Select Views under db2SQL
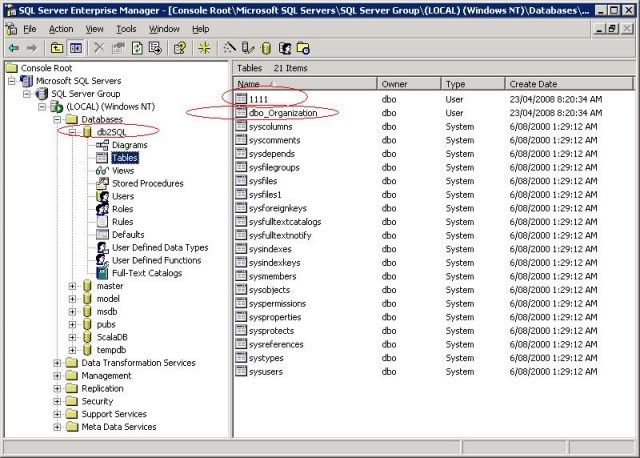The image size is (640, 458). point(123,170)
